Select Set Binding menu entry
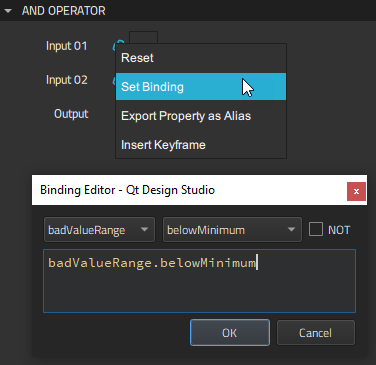The width and height of the screenshot is (376, 365). pyautogui.click(x=201, y=87)
